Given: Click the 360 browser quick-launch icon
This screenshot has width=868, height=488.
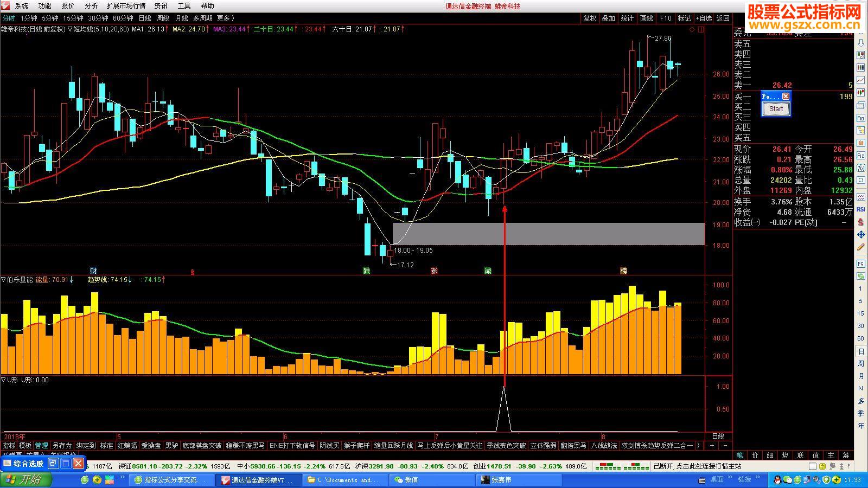Looking at the screenshot, I should pyautogui.click(x=85, y=480).
